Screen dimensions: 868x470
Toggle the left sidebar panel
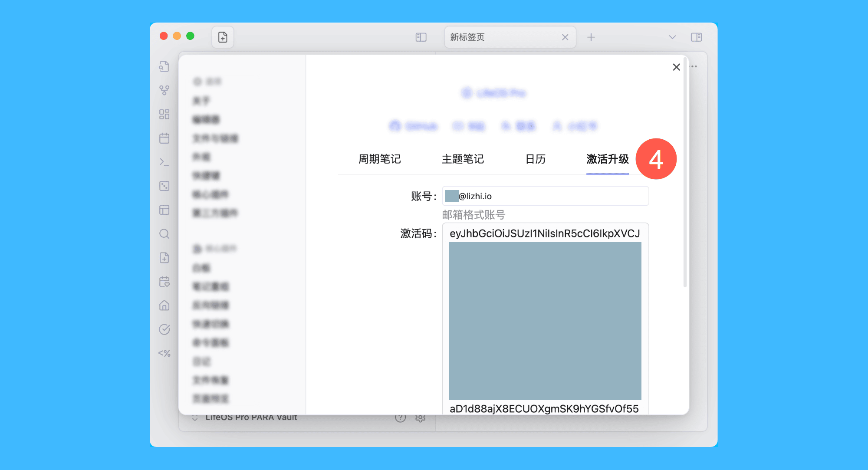[x=421, y=37]
